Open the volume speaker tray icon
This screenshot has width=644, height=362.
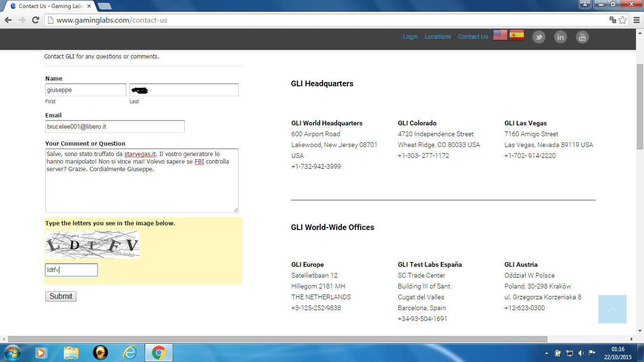(581, 353)
